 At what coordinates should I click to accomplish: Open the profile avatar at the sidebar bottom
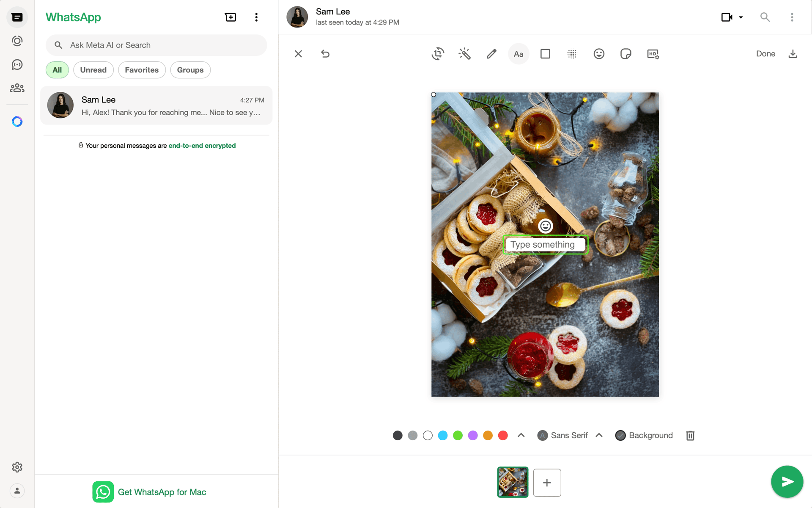point(17,491)
